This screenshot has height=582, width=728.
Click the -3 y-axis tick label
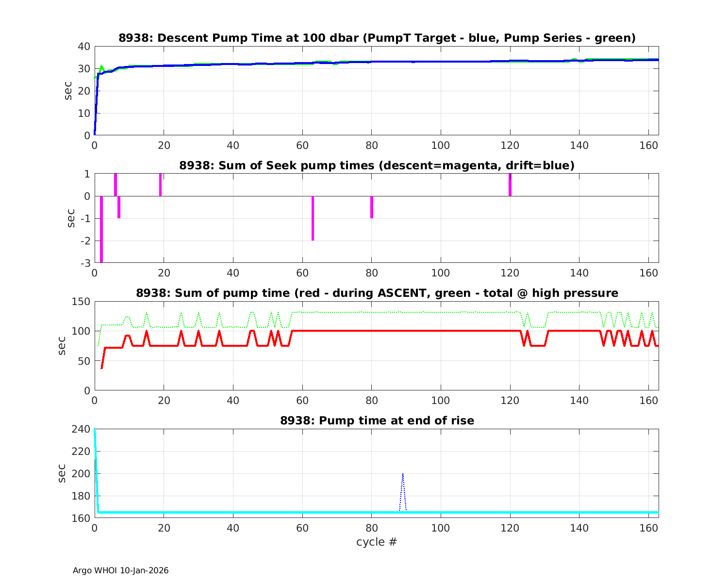(x=84, y=263)
